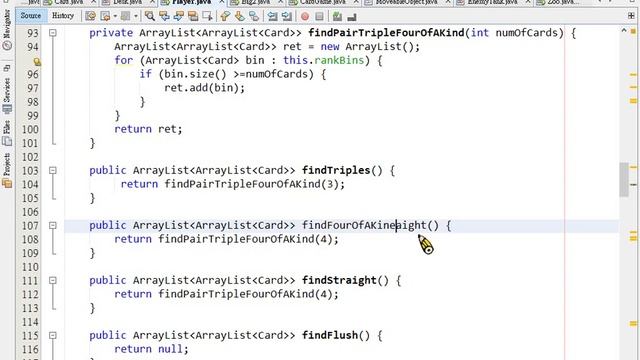Click the split editor icon at the toolbar's right end
This screenshot has width=640, height=360.
click(x=631, y=16)
